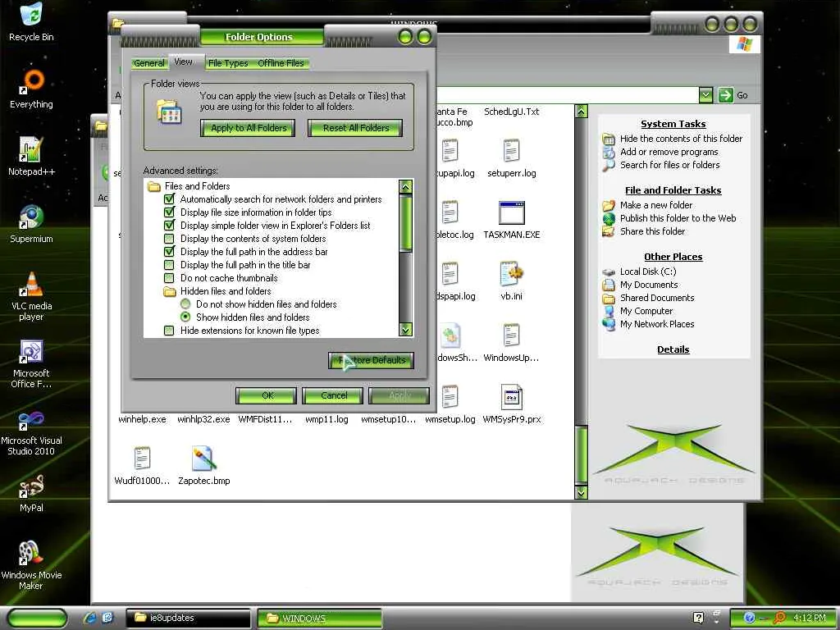The image size is (840, 630).
Task: Select the Microsoft Office desktop shortcut
Action: [31, 351]
